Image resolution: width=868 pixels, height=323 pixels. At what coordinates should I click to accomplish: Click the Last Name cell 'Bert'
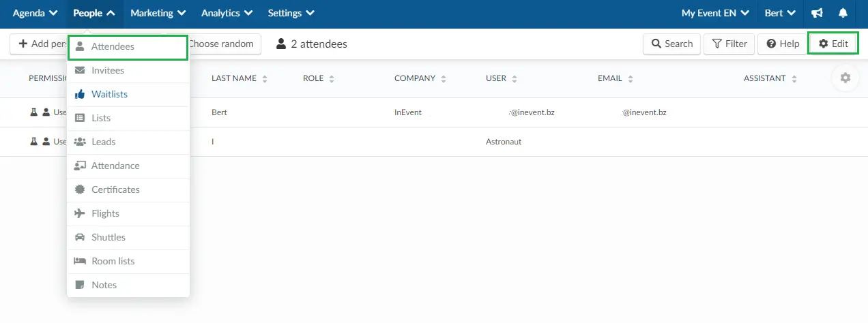219,112
